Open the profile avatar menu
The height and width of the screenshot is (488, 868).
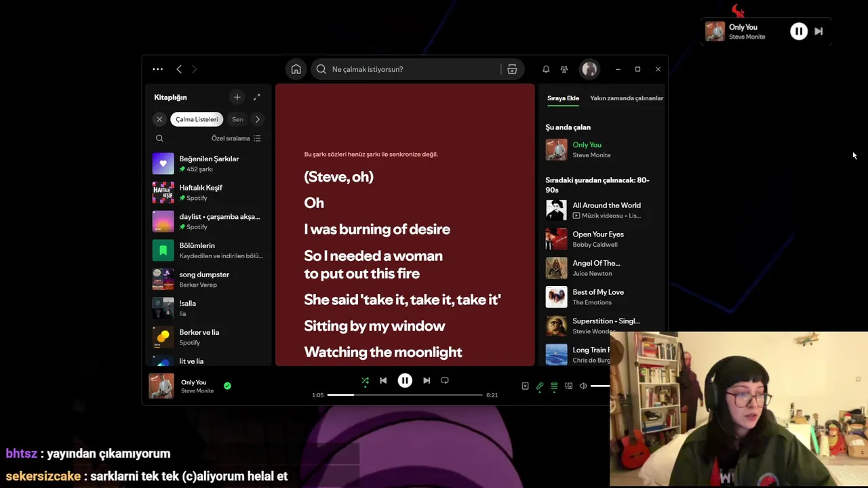point(589,69)
